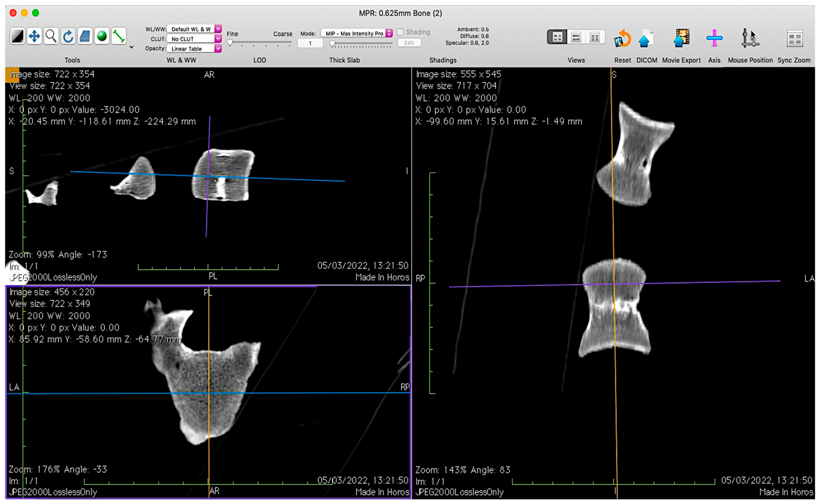Click the thick slab value field
The image size is (819, 504).
coord(310,43)
